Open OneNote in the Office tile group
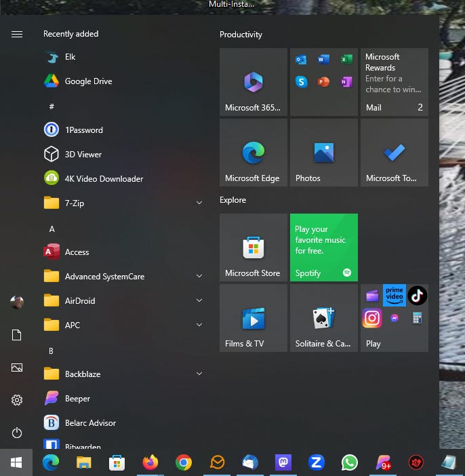This screenshot has width=465, height=476. (346, 81)
